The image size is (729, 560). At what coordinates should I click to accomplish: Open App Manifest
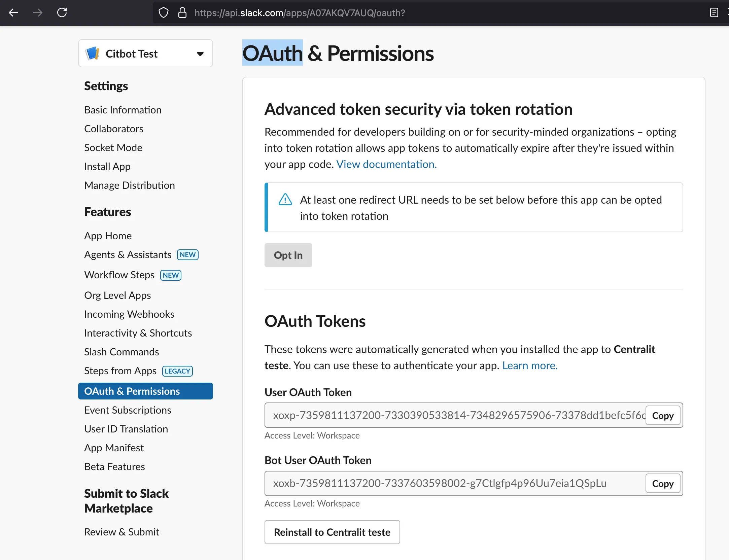[x=114, y=448]
